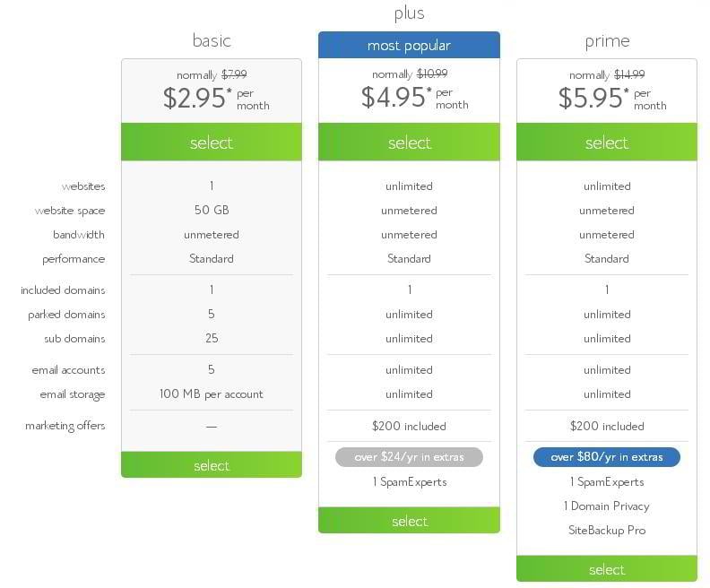Click the 'marketing offers' row label
Viewport: 710px width, 588px height.
(65, 426)
